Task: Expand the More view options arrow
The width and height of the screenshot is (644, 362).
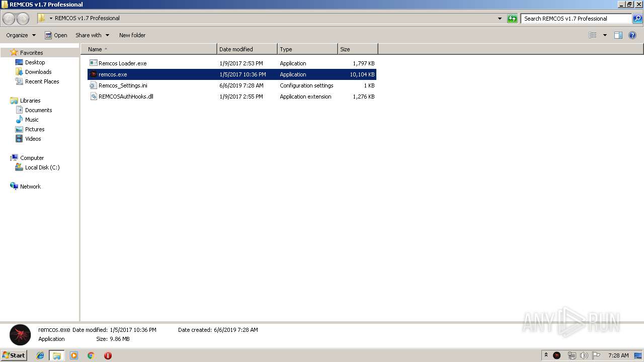Action: pyautogui.click(x=605, y=35)
